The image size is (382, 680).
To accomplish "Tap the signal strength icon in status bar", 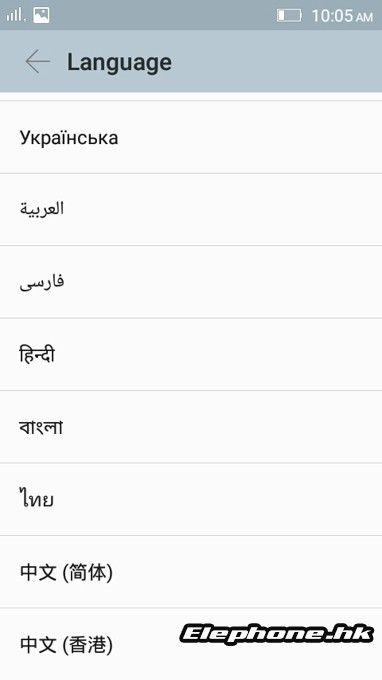I will pos(16,16).
